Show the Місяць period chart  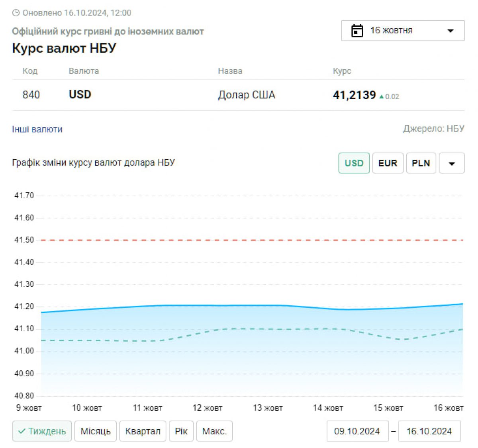point(95,431)
